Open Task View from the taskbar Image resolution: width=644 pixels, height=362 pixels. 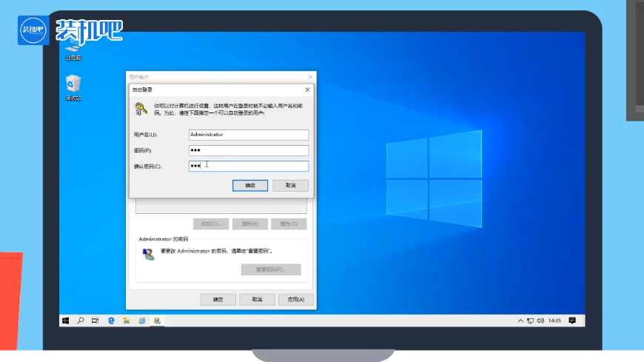[x=95, y=321]
